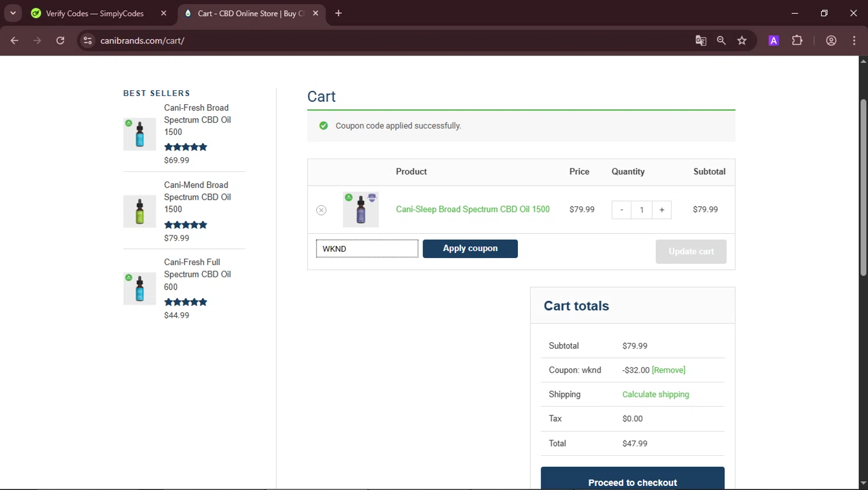Bookmark this page with the star

(742, 40)
